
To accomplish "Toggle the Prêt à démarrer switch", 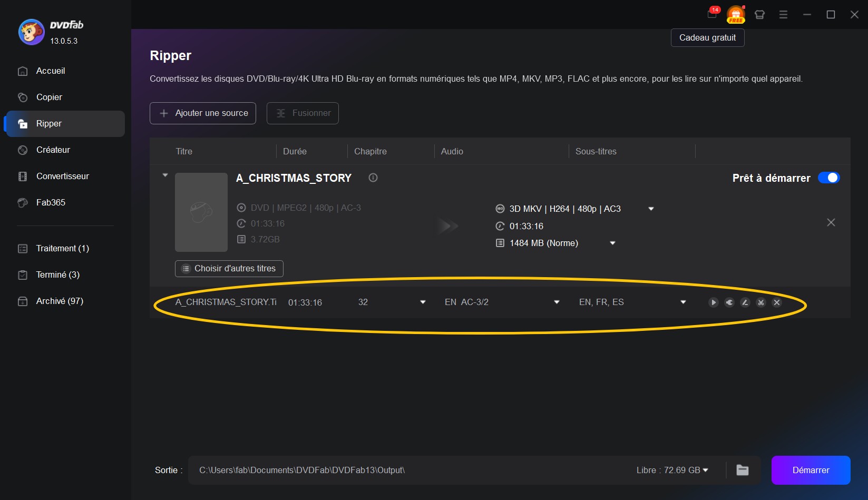I will [x=829, y=178].
